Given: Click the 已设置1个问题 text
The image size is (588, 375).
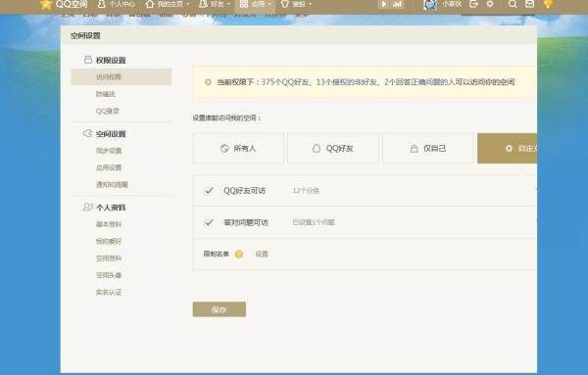Looking at the screenshot, I should click(x=314, y=222).
